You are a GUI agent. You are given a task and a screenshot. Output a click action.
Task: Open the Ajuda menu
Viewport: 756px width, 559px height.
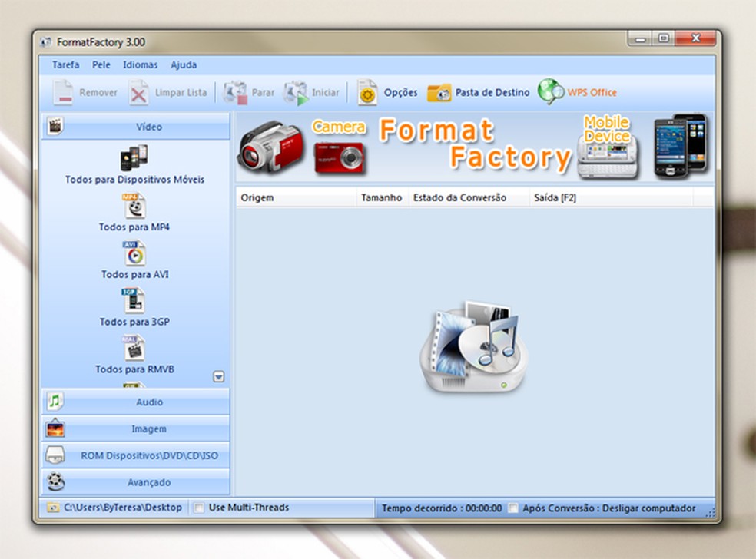point(184,64)
